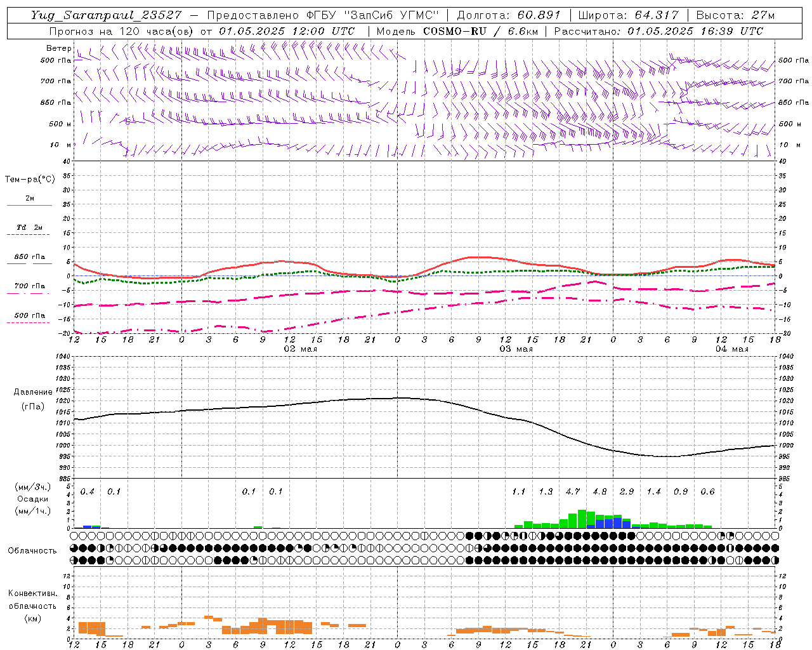812x650 pixels.
Task: Click the date label 02 мая
Action: [300, 349]
